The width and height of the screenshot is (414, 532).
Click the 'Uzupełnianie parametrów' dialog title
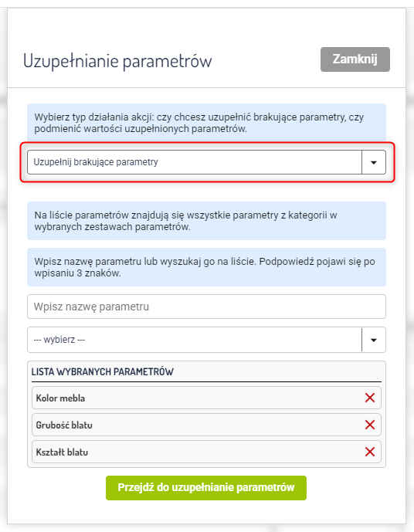117,61
